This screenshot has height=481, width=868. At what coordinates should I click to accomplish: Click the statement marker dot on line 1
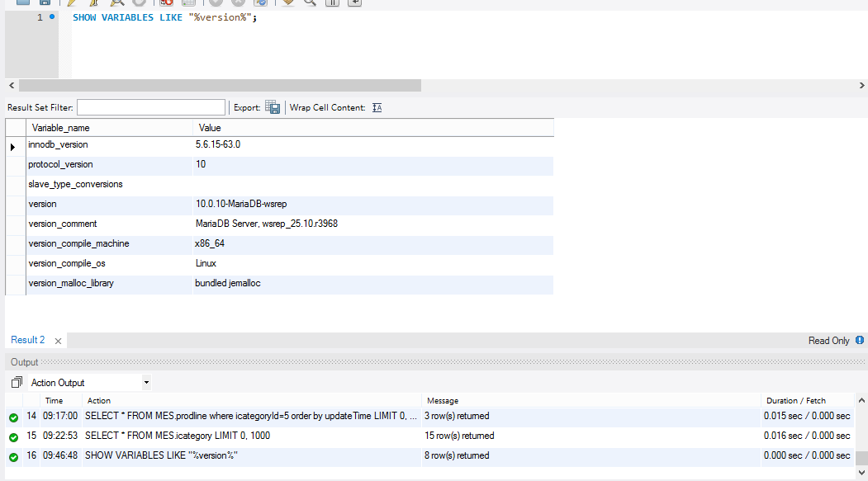(52, 17)
